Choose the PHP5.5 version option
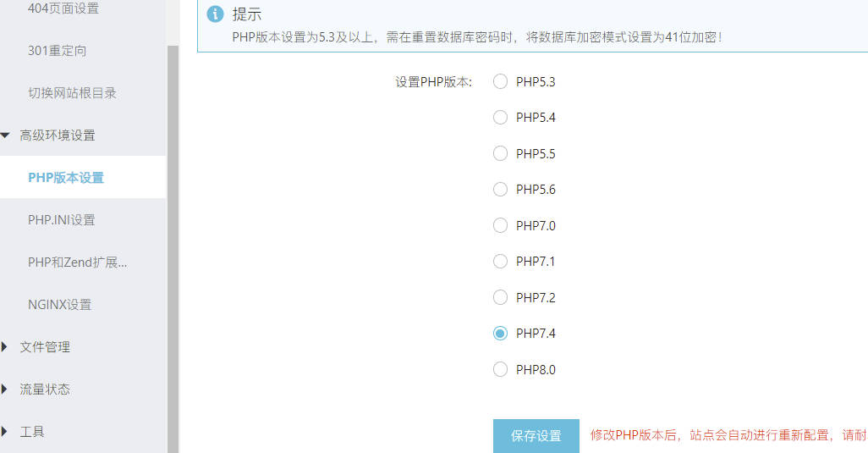The height and width of the screenshot is (453, 868). pos(500,153)
